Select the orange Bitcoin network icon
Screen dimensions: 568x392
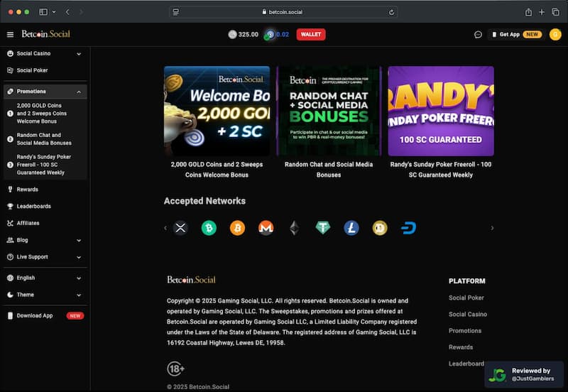237,228
